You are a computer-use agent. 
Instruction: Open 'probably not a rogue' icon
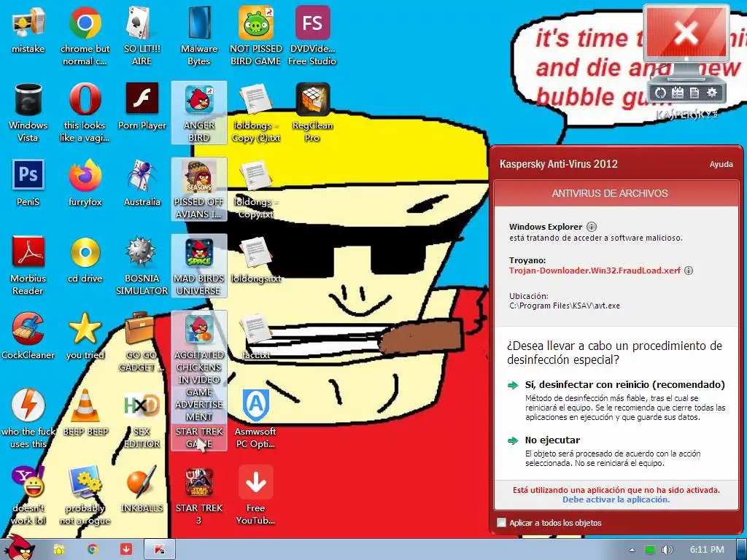coord(85,496)
